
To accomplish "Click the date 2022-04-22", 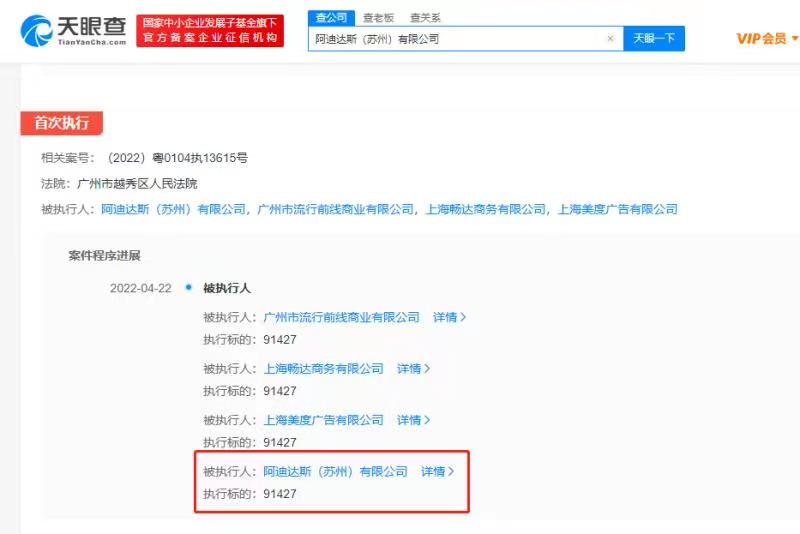I will [141, 288].
